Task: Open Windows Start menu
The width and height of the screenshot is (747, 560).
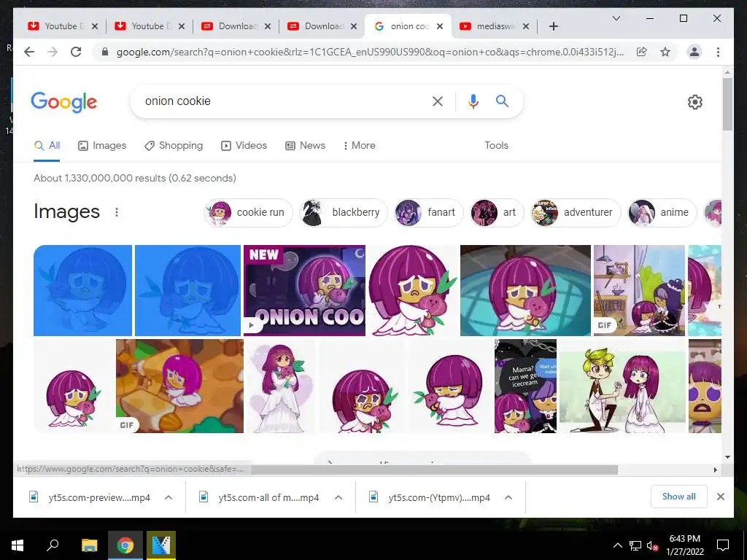Action: pos(18,545)
